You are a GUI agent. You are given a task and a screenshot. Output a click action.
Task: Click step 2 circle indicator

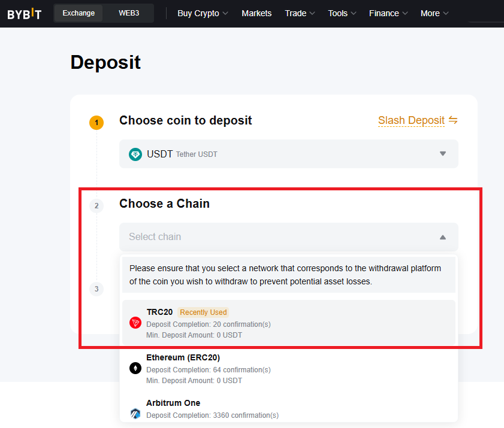96,206
